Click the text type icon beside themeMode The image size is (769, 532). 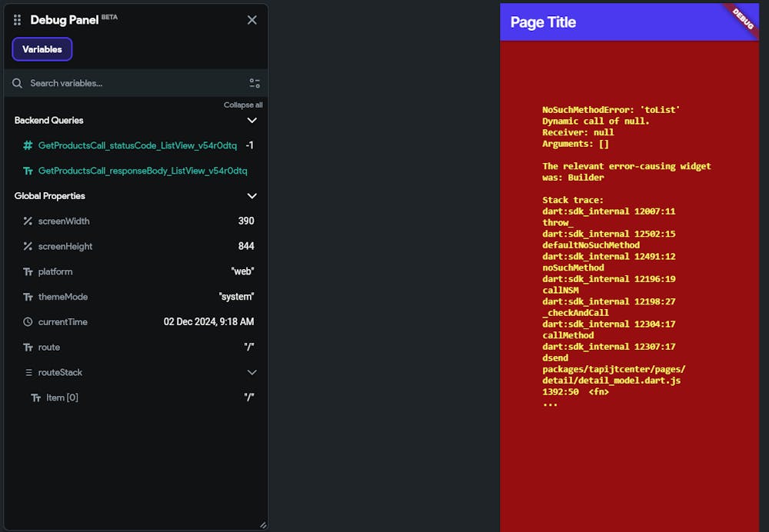pyautogui.click(x=28, y=297)
